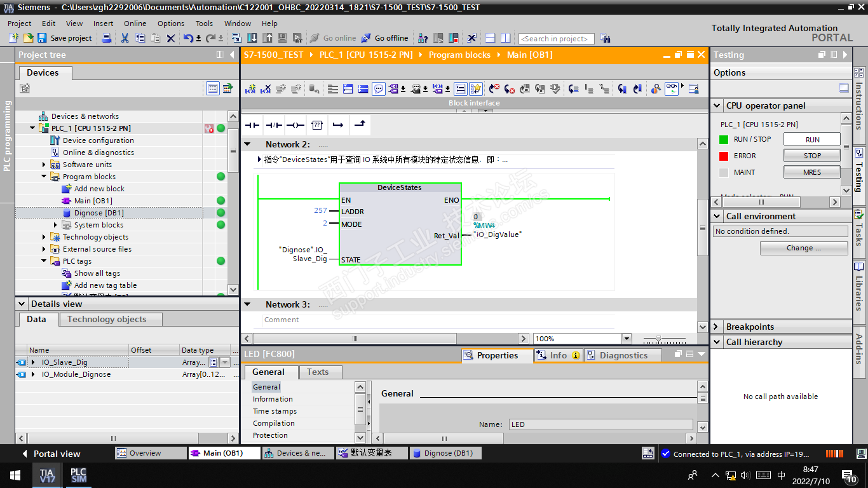The width and height of the screenshot is (868, 488).
Task: Click the Print icon in toolbar
Action: [107, 38]
